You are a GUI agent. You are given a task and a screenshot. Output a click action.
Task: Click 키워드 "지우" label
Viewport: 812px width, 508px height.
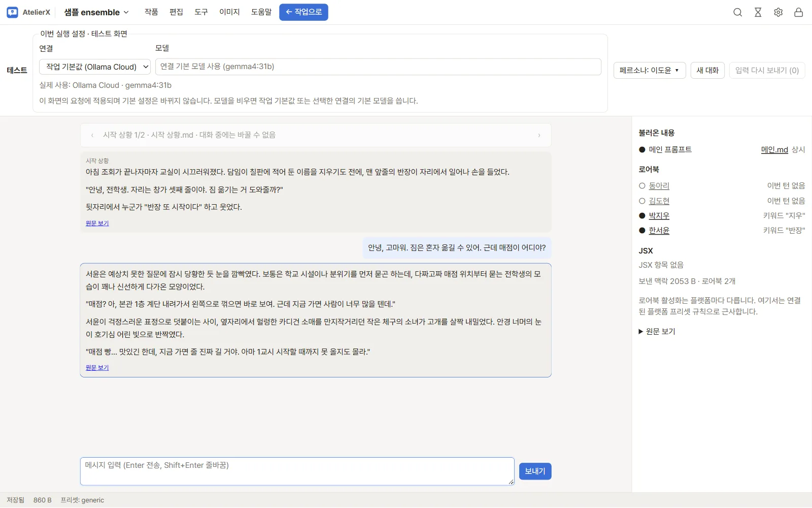tap(784, 216)
